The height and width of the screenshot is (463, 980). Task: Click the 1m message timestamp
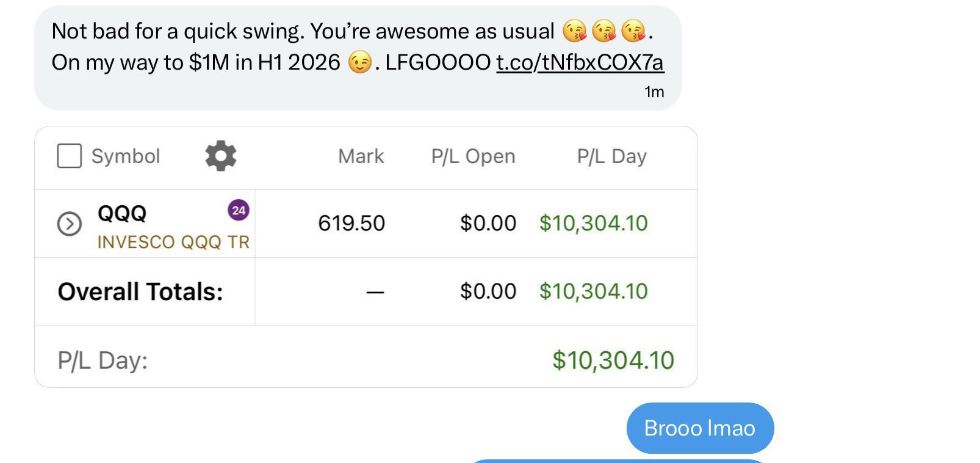(x=654, y=92)
